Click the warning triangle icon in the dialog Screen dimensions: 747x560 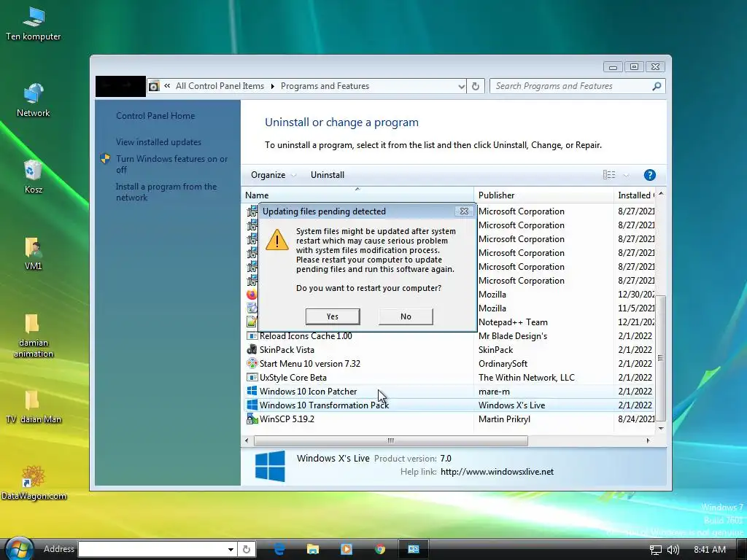(276, 239)
